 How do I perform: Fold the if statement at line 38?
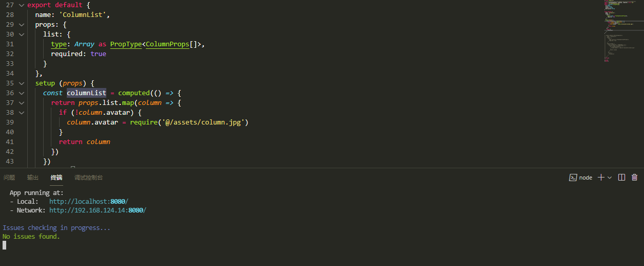[x=21, y=112]
